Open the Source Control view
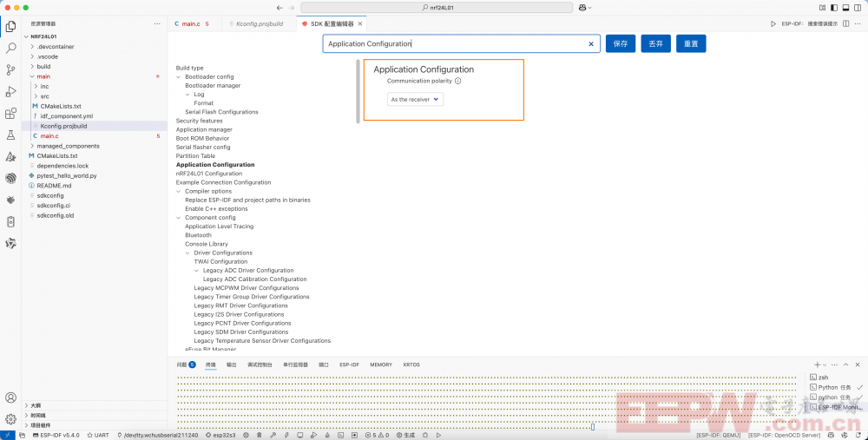Screen dimensions: 868x440 click(10, 69)
